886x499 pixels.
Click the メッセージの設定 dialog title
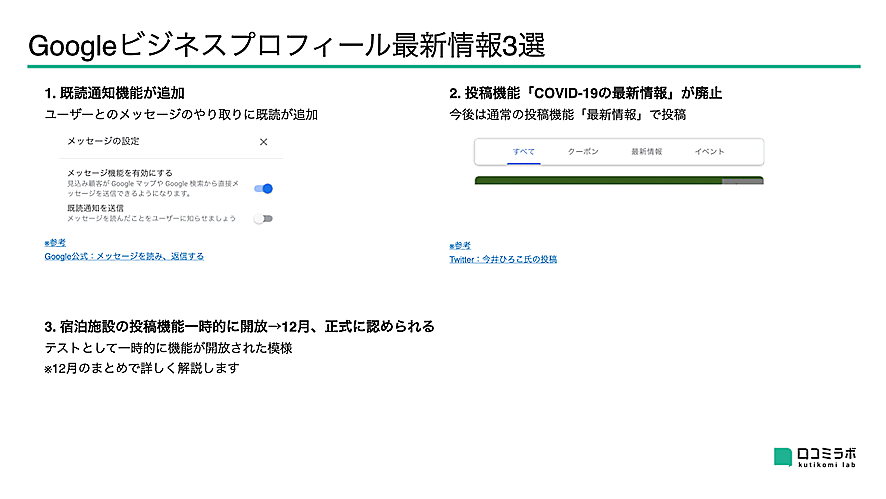[x=97, y=142]
